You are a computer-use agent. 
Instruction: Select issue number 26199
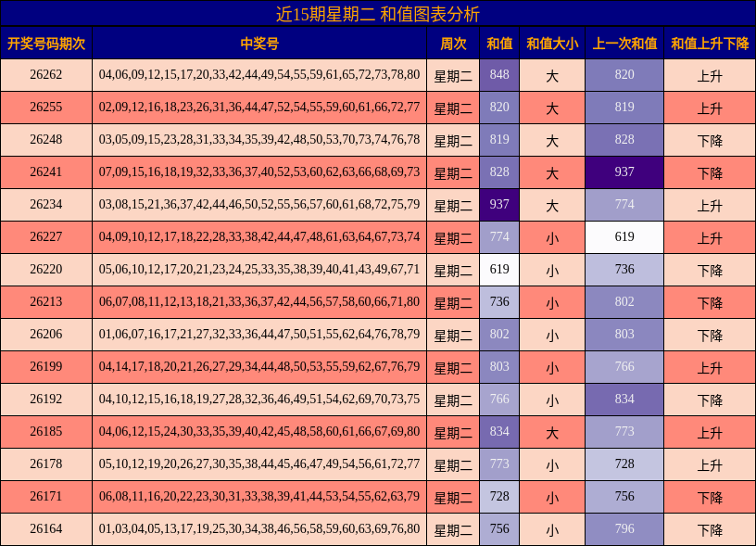[x=46, y=366]
